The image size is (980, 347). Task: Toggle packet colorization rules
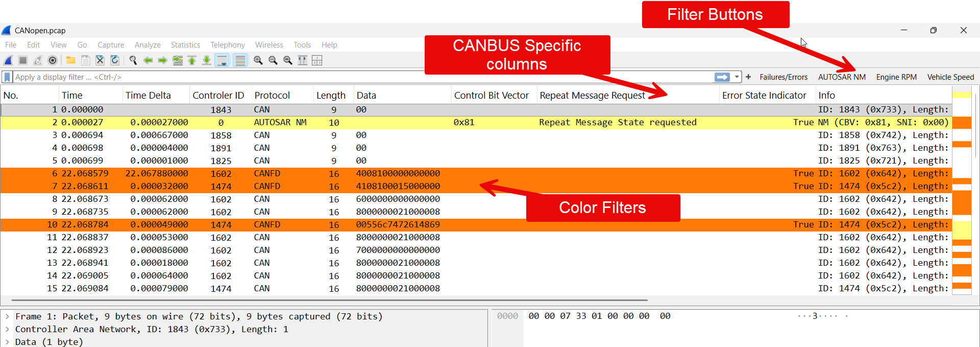(240, 60)
